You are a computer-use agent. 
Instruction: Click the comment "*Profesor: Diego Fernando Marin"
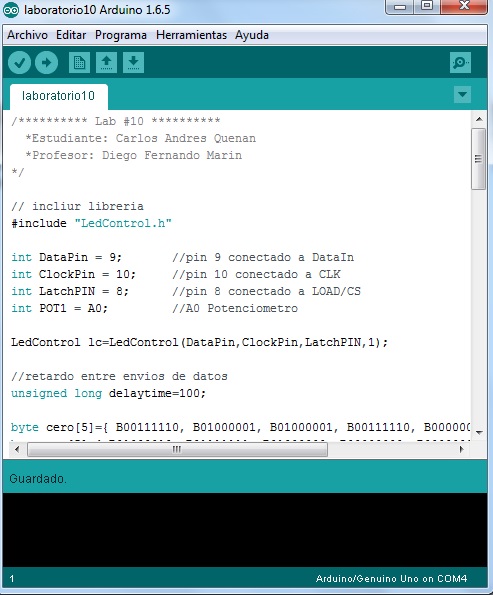pos(134,155)
